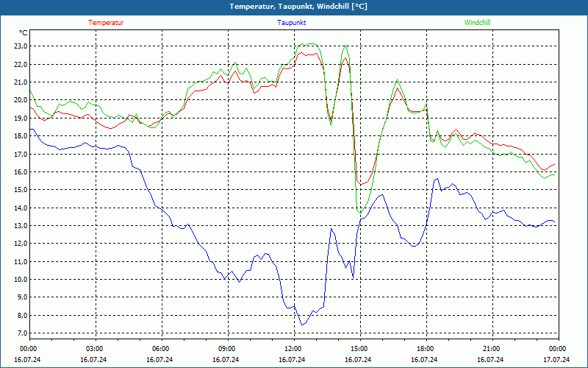Click the 17,0 y-axis value
Viewport: 588px width, 368px height.
click(x=21, y=154)
